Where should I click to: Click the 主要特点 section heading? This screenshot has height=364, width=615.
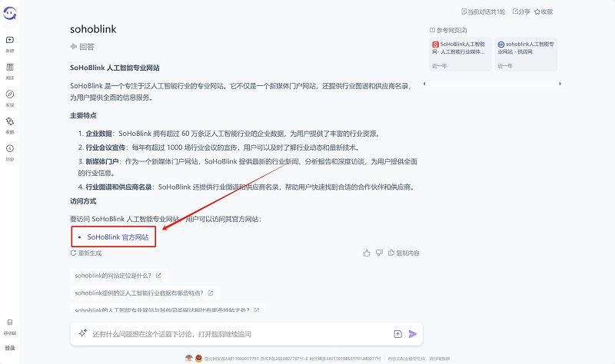pyautogui.click(x=83, y=116)
